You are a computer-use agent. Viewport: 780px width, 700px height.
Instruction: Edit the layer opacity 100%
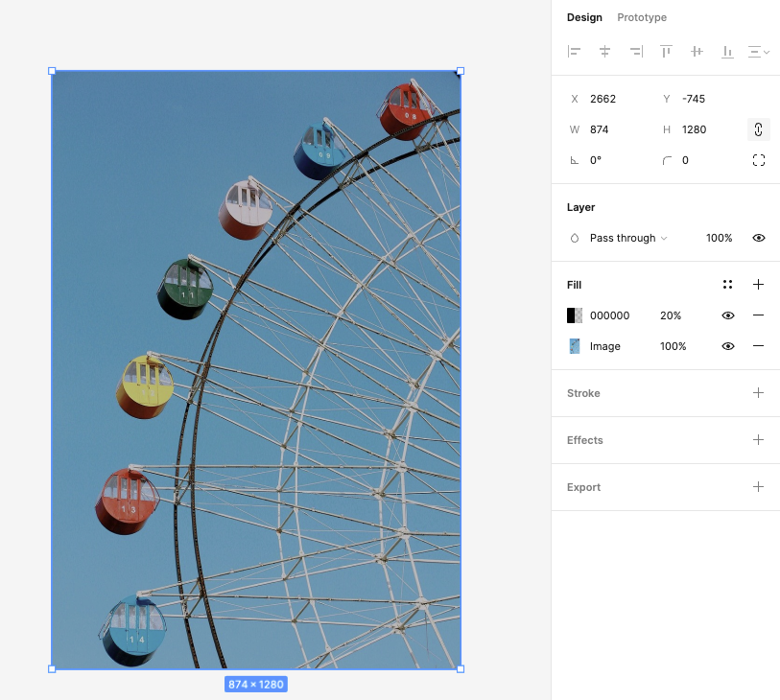(719, 238)
